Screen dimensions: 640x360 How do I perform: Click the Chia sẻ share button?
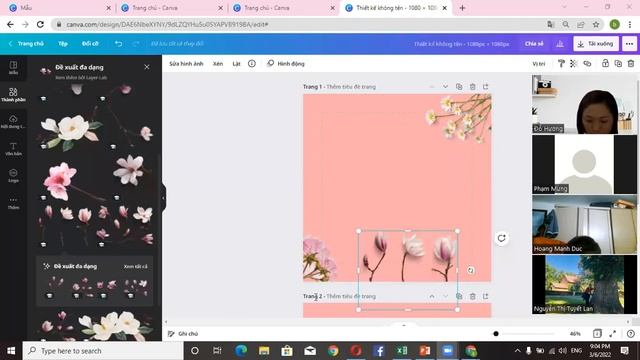coord(534,43)
